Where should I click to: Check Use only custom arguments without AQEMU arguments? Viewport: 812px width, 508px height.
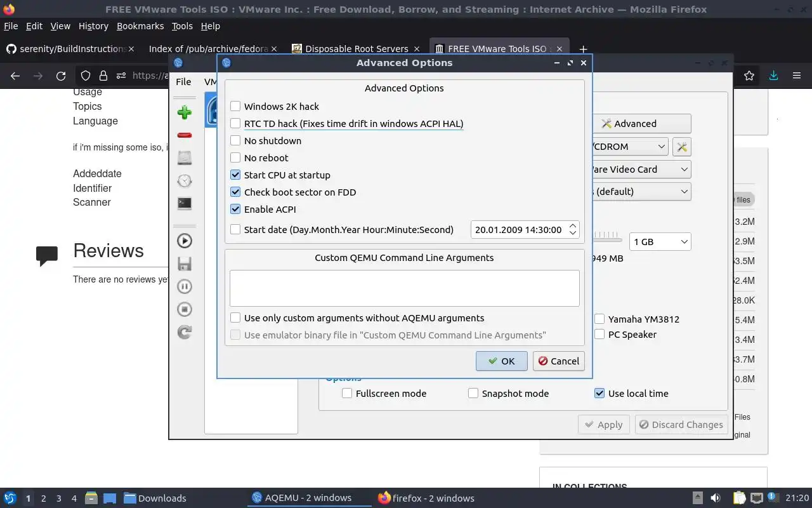[235, 318]
